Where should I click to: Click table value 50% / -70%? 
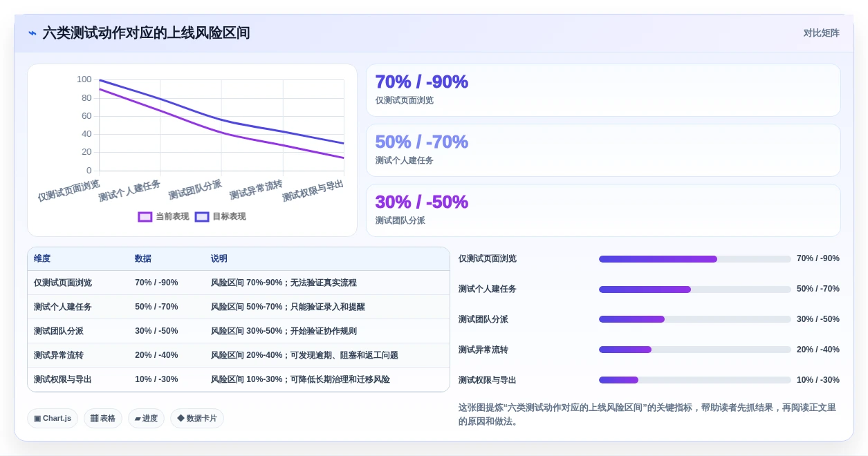[156, 307]
